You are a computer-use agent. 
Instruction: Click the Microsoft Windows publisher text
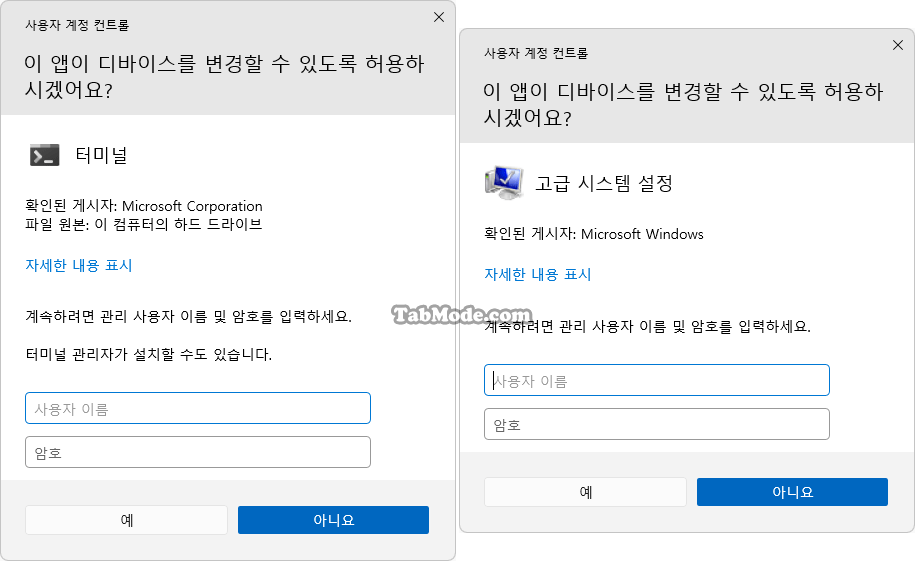click(x=642, y=234)
